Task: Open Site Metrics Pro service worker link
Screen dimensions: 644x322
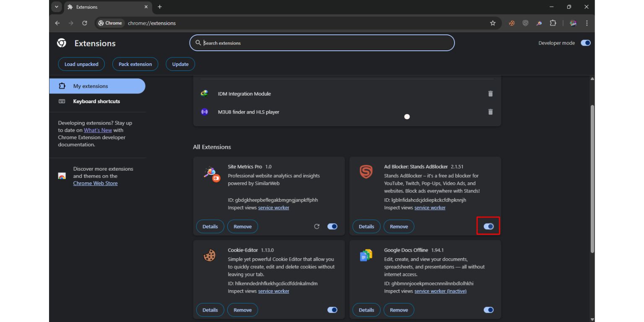Action: [x=273, y=208]
